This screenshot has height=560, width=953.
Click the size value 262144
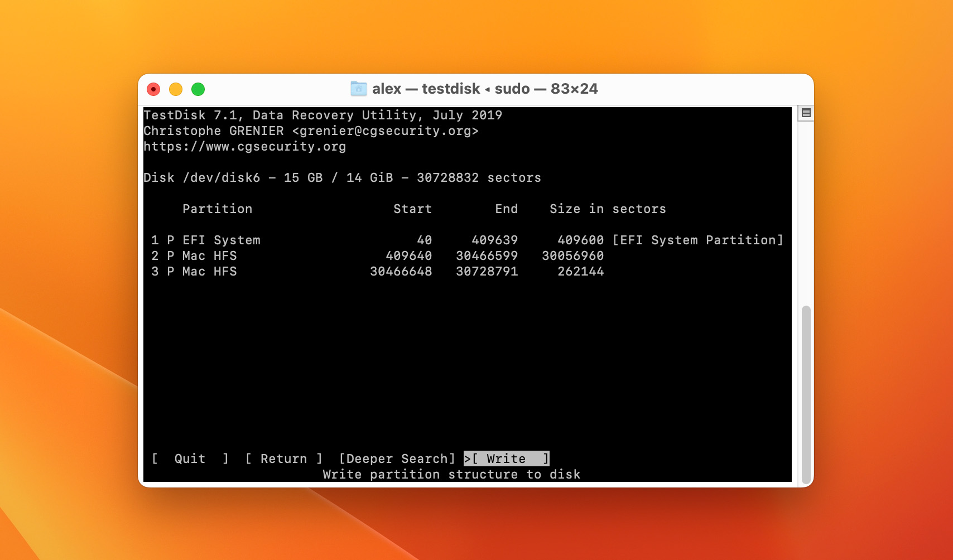[x=581, y=271]
